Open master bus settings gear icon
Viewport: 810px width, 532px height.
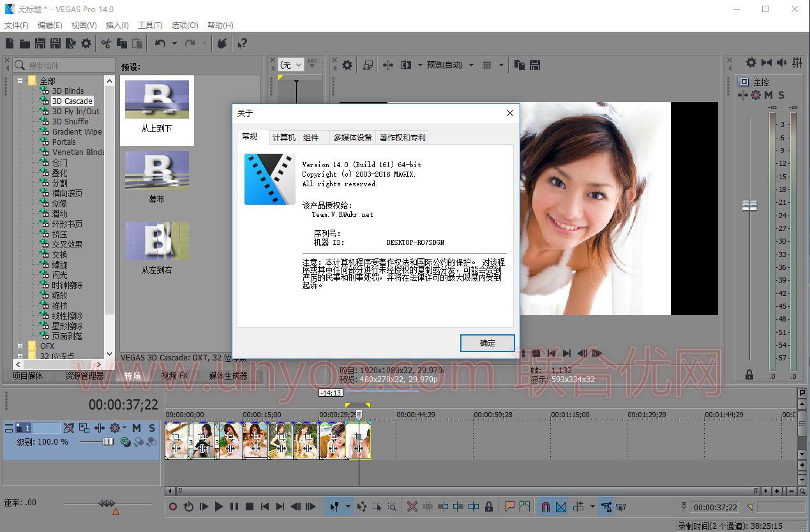click(x=751, y=63)
